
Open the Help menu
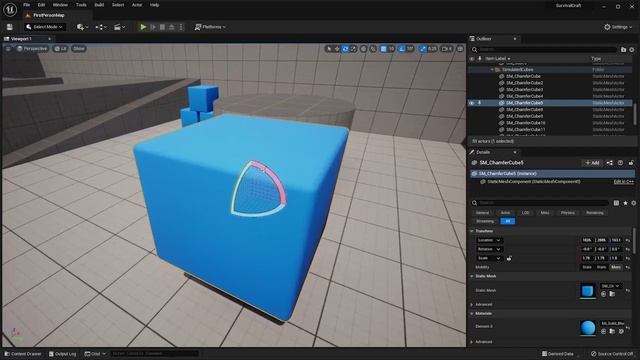click(x=154, y=5)
